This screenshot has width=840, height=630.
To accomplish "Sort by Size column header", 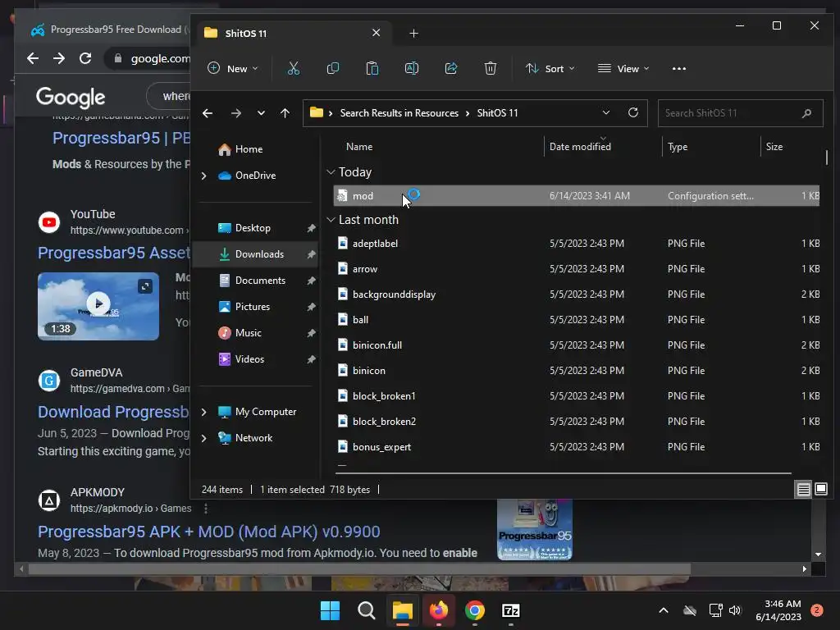I will tap(774, 147).
